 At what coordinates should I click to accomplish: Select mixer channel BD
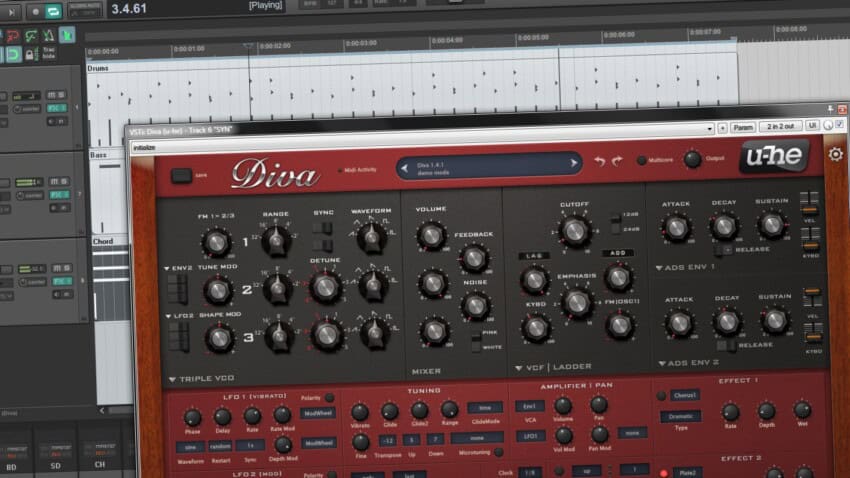[x=11, y=467]
